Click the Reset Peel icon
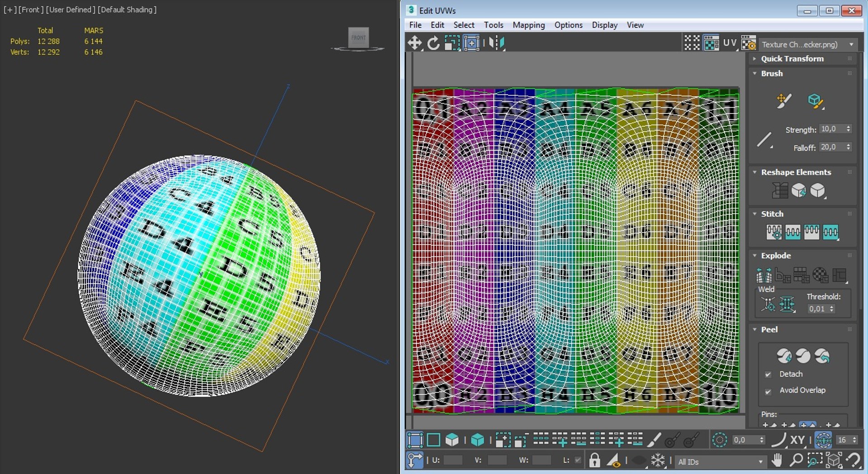 pyautogui.click(x=822, y=356)
